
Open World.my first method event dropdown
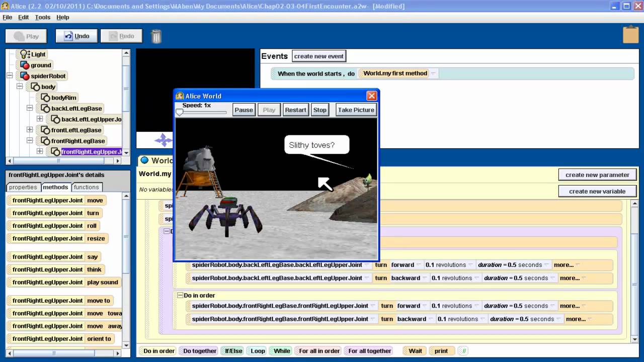tap(433, 73)
